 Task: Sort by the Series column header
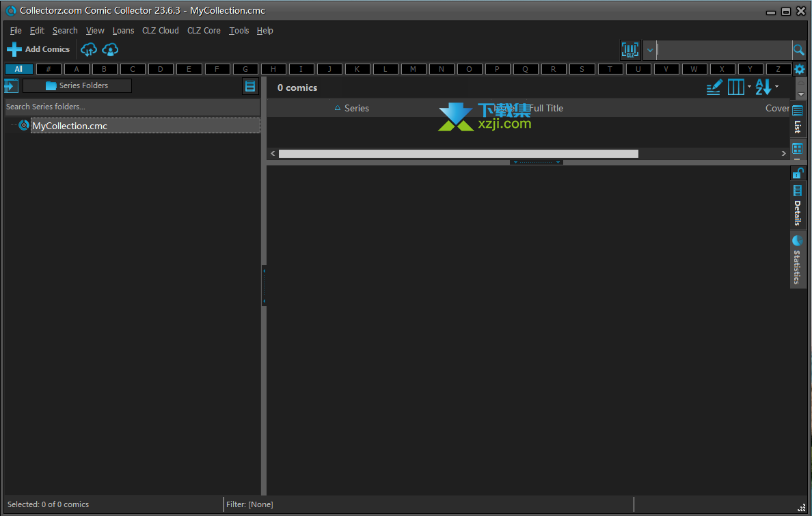click(357, 108)
